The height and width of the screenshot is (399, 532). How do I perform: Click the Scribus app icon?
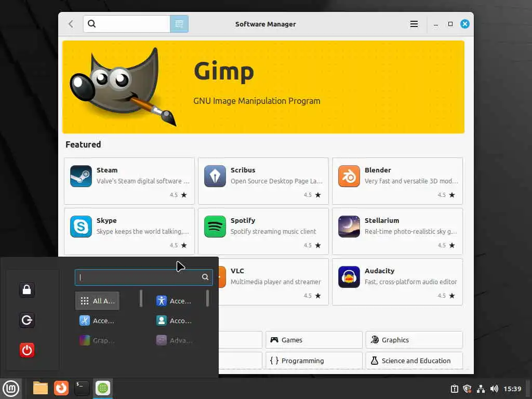tap(215, 176)
